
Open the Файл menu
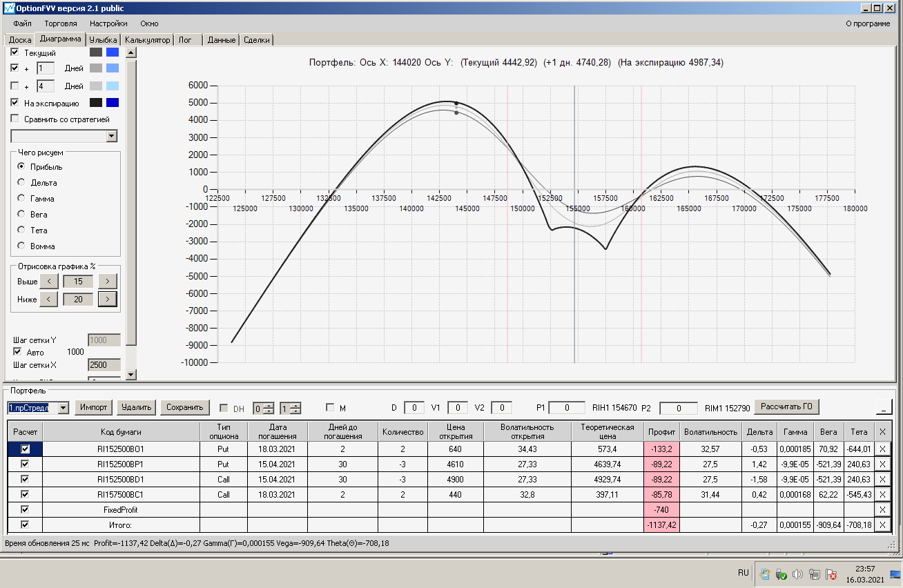22,23
